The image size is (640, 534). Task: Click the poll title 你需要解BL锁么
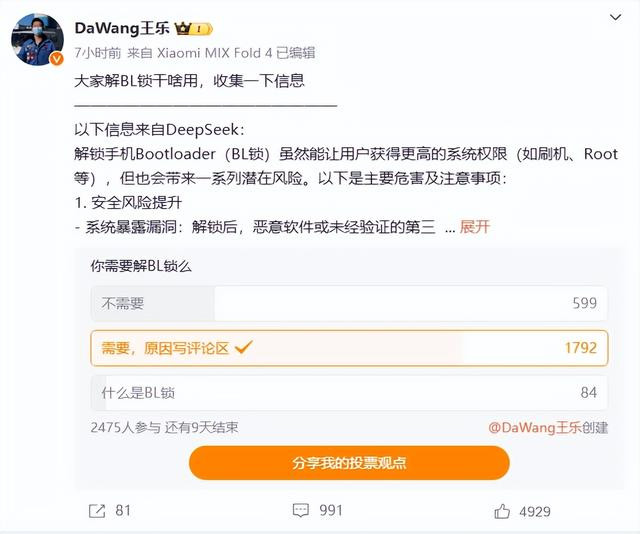coord(141,266)
